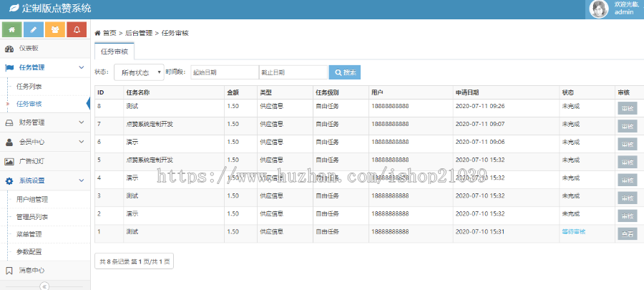Open 广告幻灯 with picture icon
The height and width of the screenshot is (290, 644).
click(31, 162)
